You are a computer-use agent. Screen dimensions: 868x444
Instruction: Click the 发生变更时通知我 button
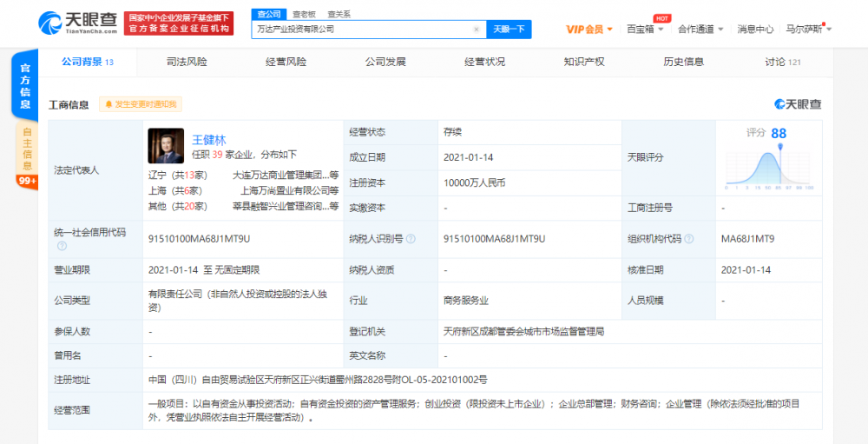(x=141, y=104)
